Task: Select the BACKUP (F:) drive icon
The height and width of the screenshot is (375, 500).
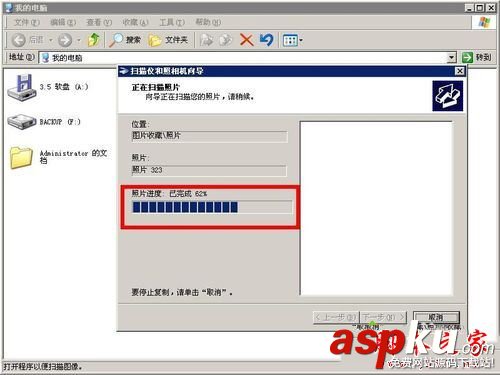Action: tap(22, 122)
